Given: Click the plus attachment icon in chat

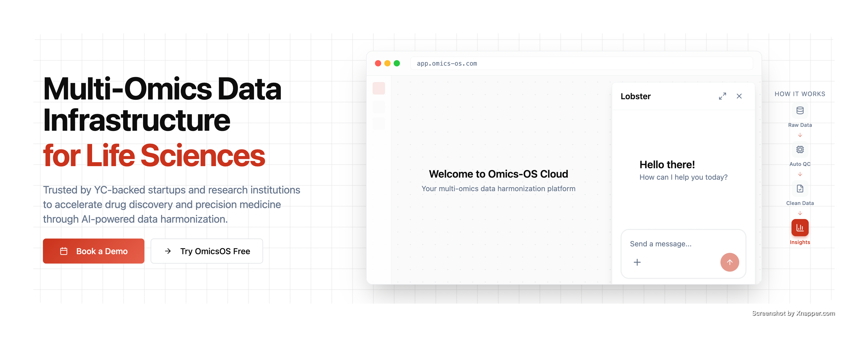Looking at the screenshot, I should [x=637, y=262].
